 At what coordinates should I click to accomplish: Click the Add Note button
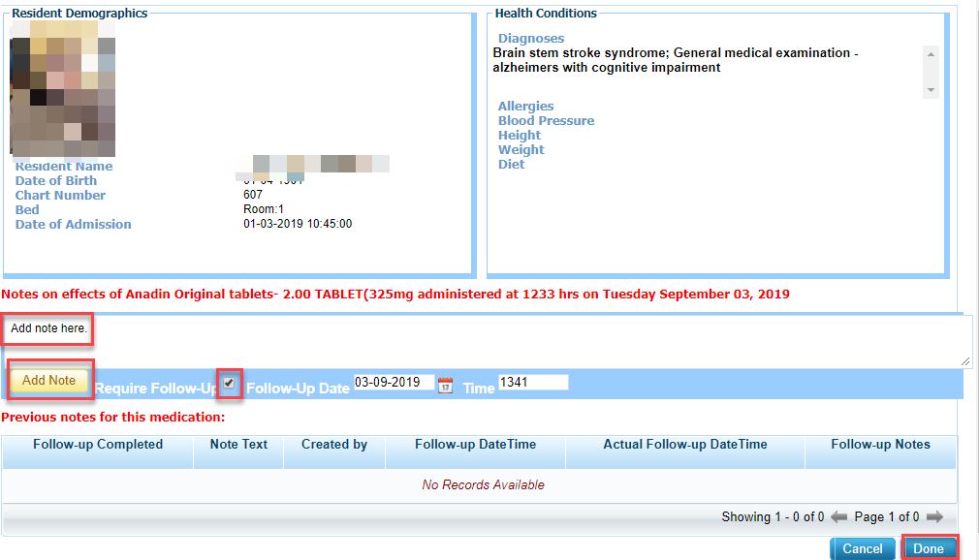[49, 381]
